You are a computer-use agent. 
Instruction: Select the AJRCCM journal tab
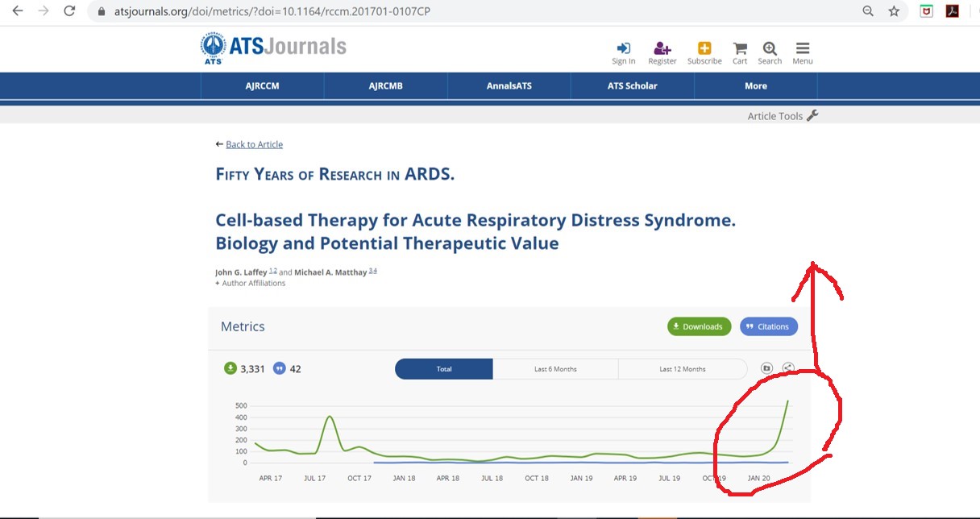262,85
